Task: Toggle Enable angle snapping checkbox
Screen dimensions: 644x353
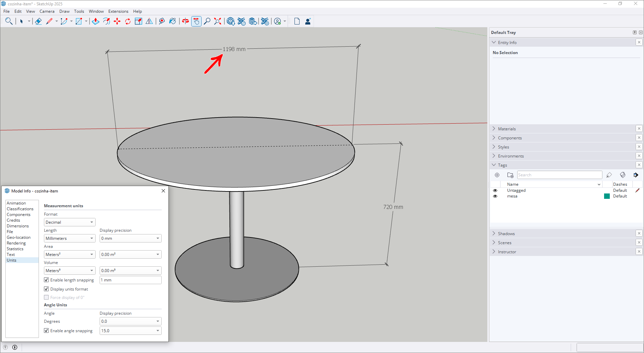Action: 46,330
